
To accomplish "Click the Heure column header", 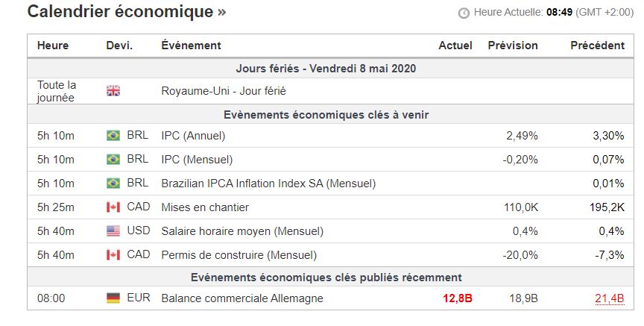I will coord(52,46).
